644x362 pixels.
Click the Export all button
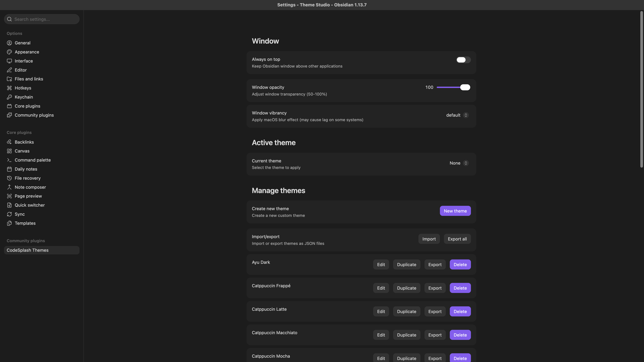457,239
